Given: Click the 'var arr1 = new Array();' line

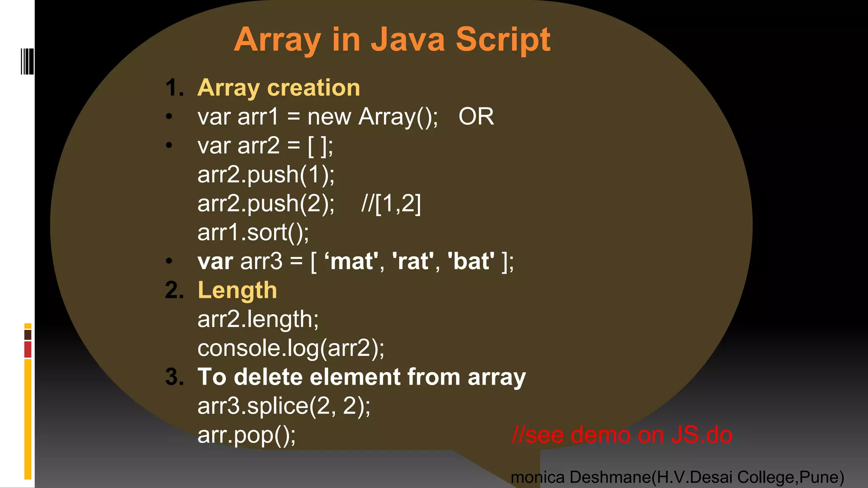Looking at the screenshot, I should [x=318, y=116].
